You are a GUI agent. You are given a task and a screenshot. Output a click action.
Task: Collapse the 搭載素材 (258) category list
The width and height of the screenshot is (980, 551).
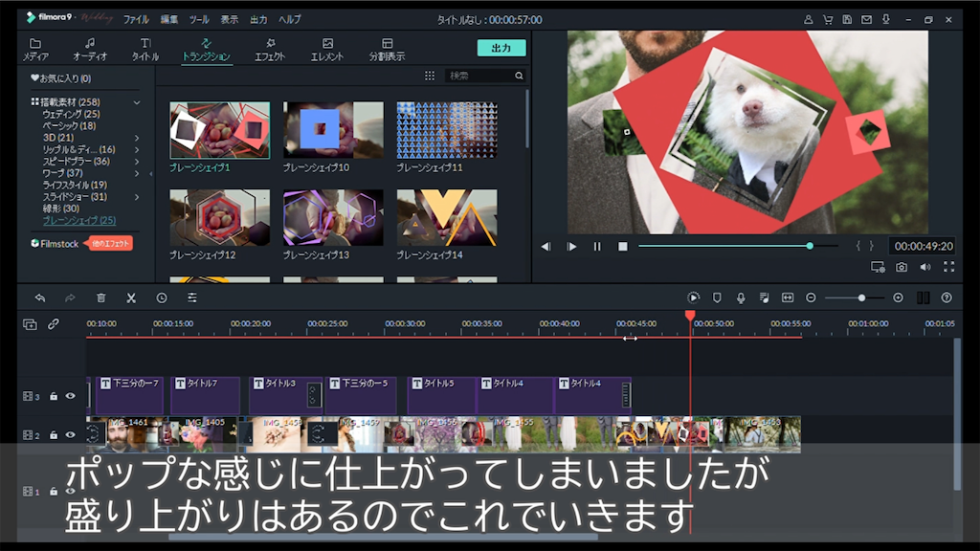[137, 102]
